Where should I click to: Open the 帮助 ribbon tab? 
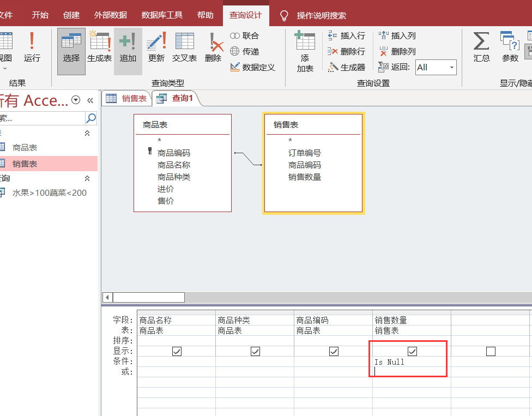coord(205,15)
